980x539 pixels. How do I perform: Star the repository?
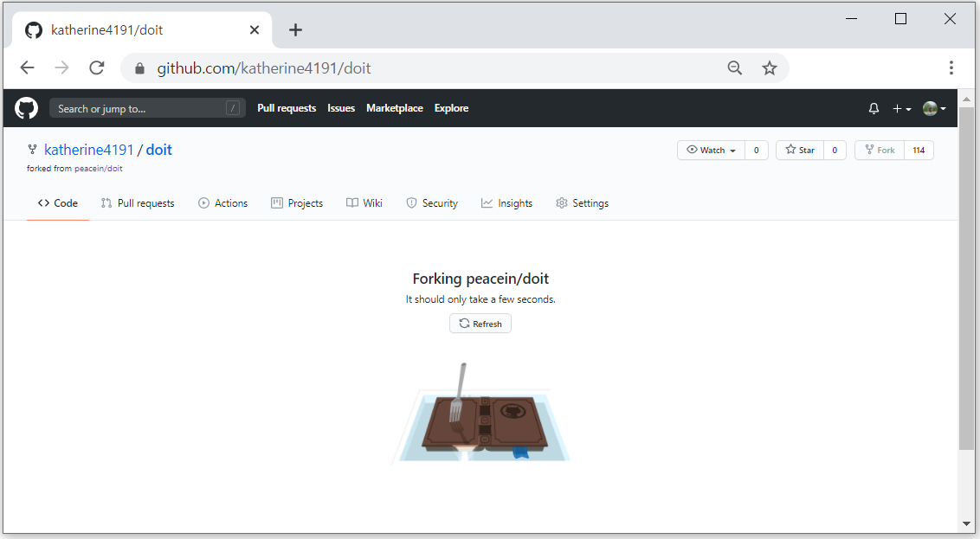coord(800,150)
